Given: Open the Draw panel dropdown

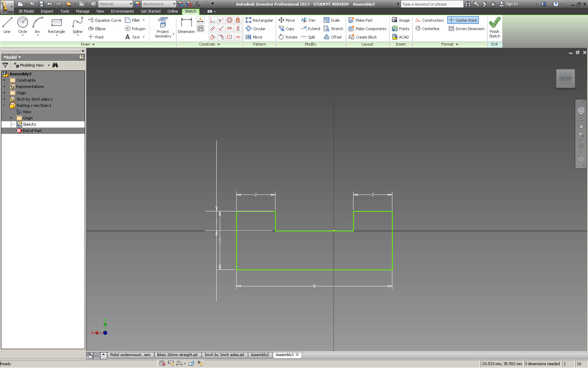Looking at the screenshot, I should [88, 44].
